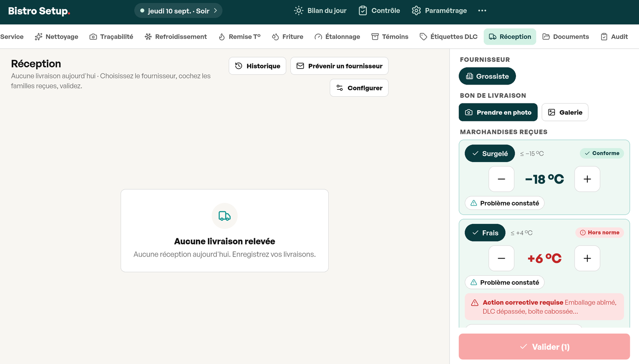Viewport: 639px width, 364px height.
Task: Switch to the Refroidissement tab
Action: (x=176, y=37)
